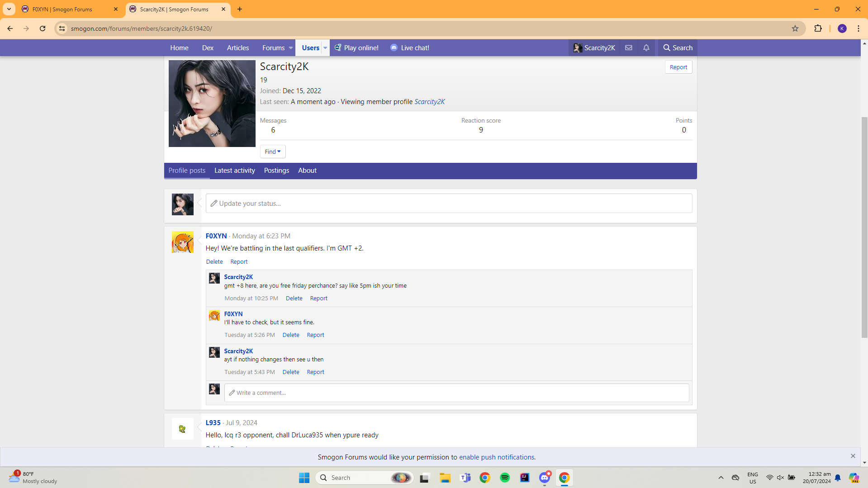The width and height of the screenshot is (868, 488).
Task: Click the Play online! link
Action: (x=356, y=47)
